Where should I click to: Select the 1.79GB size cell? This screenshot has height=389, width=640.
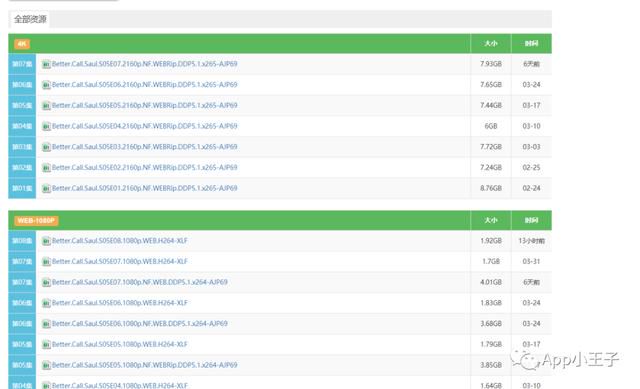[x=491, y=344]
